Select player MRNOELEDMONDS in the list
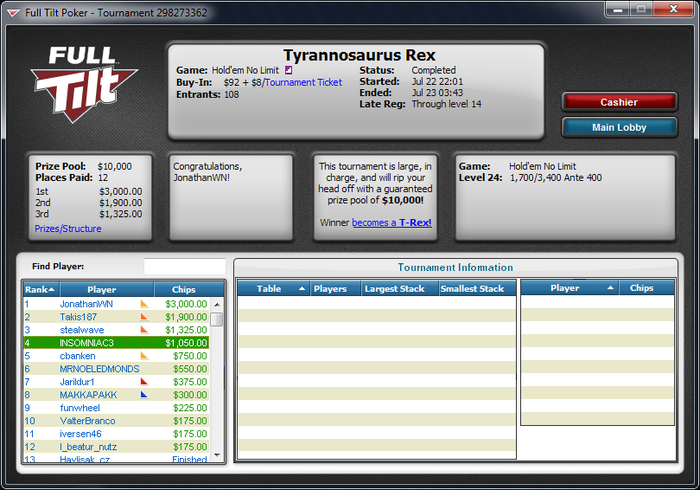Viewport: 700px width, 490px height. 116,369
